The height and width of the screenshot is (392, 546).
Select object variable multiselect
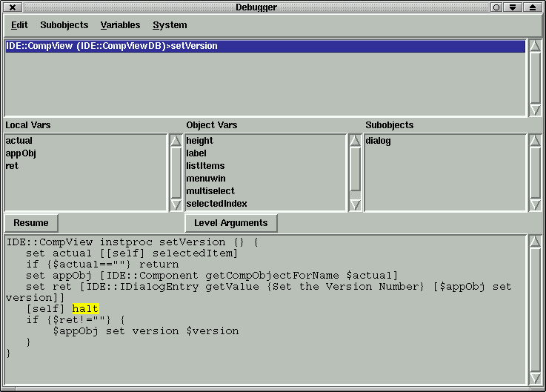(210, 191)
